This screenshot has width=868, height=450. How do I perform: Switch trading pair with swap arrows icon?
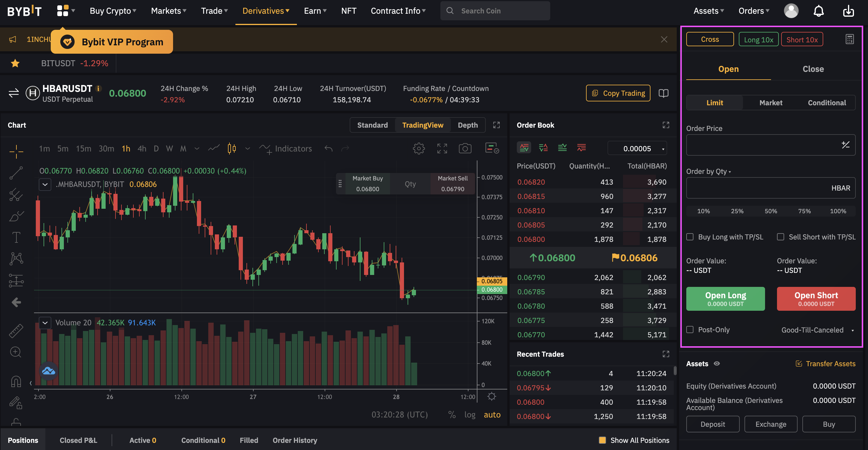(14, 93)
